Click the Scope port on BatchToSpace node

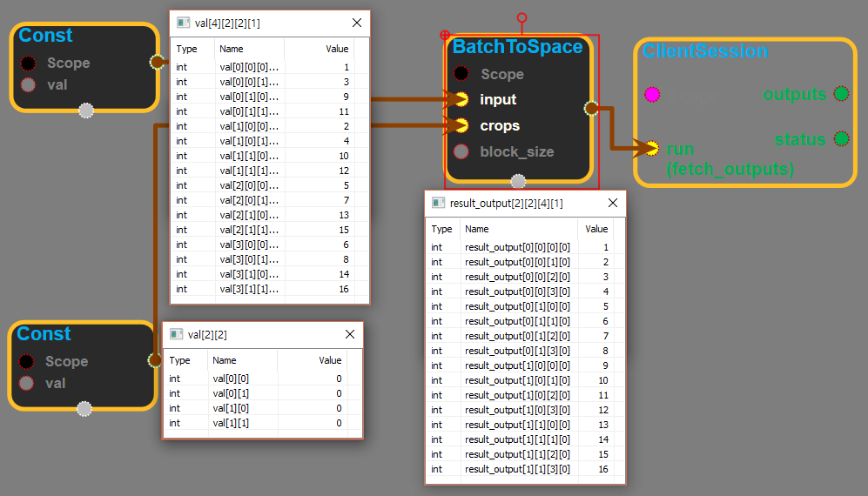(x=461, y=74)
